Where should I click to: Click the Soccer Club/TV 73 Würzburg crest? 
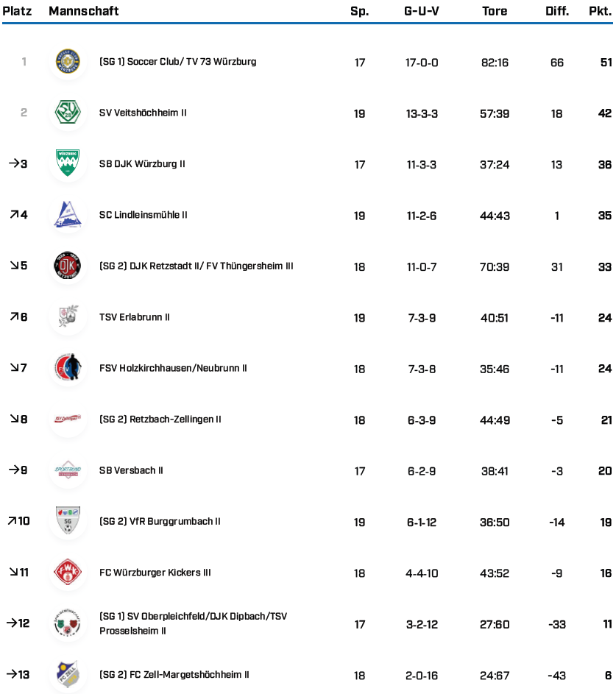pos(68,63)
